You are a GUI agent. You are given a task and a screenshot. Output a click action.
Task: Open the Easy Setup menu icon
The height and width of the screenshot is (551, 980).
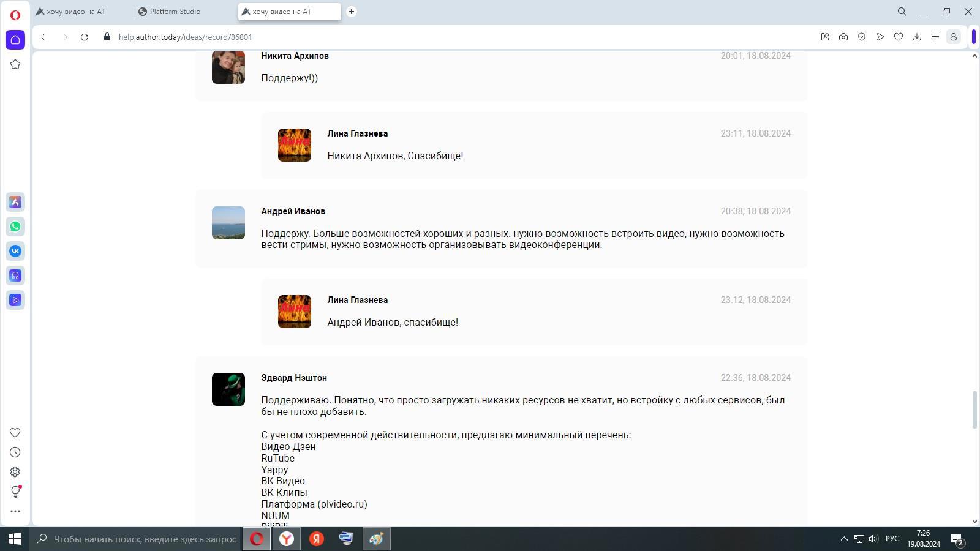tap(935, 37)
